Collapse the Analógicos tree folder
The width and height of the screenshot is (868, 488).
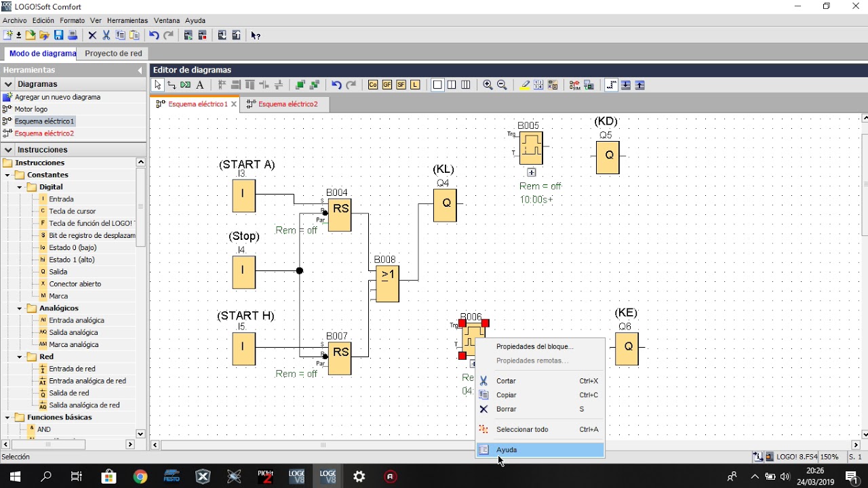pyautogui.click(x=20, y=308)
